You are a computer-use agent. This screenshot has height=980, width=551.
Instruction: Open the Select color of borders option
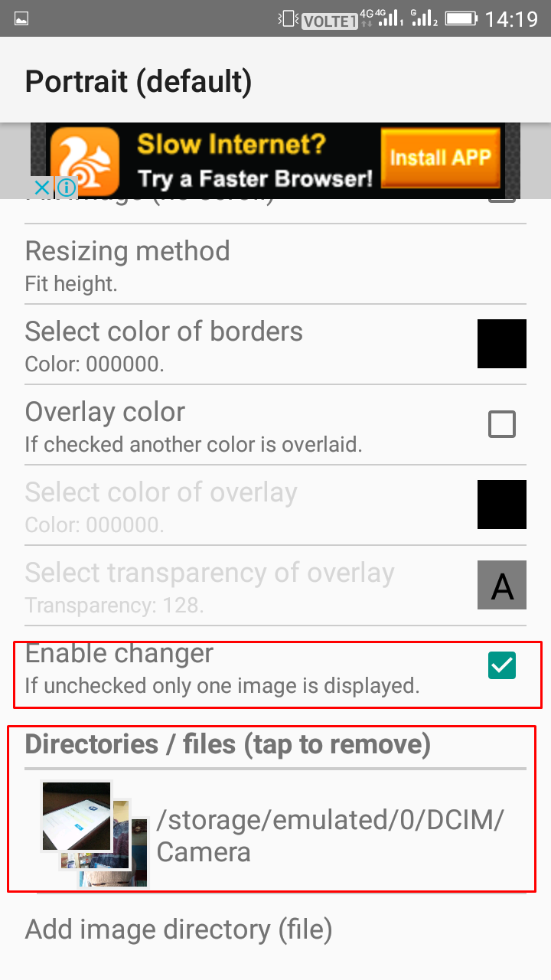coord(275,344)
